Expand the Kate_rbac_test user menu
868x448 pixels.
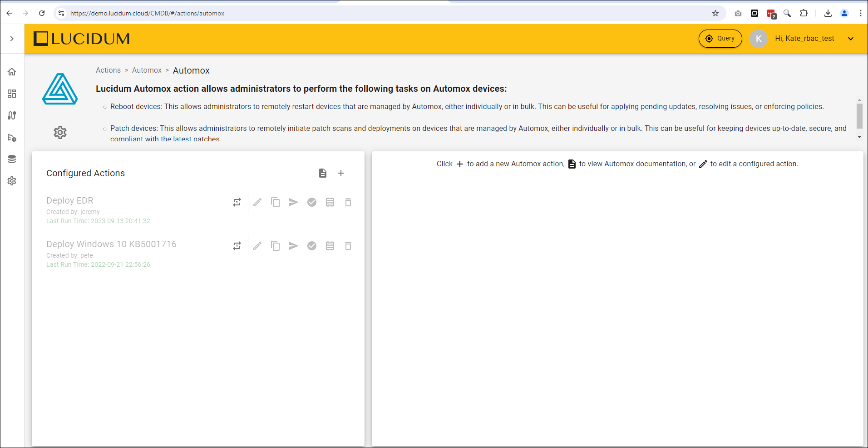pyautogui.click(x=851, y=39)
